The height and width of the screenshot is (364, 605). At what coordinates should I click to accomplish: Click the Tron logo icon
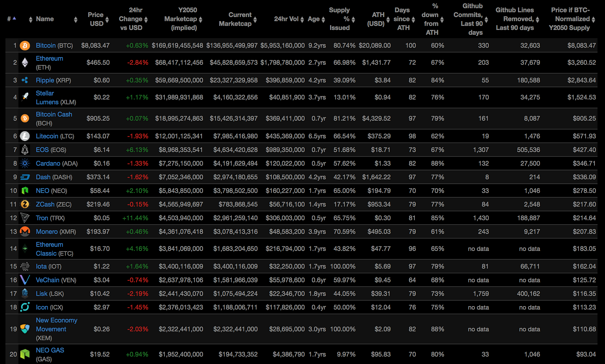pyautogui.click(x=25, y=218)
